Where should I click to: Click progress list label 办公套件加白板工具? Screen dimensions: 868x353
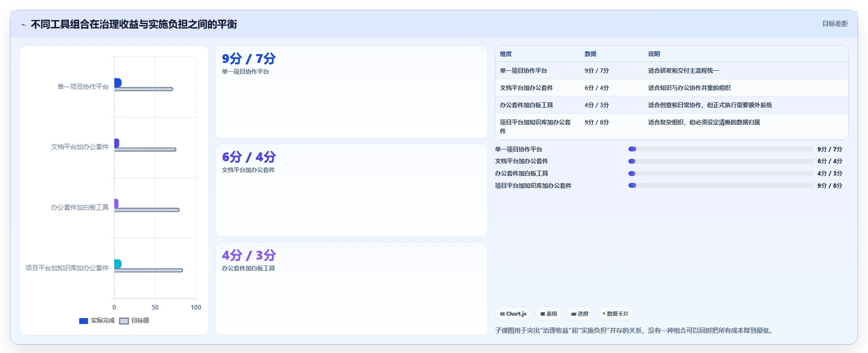click(x=521, y=174)
